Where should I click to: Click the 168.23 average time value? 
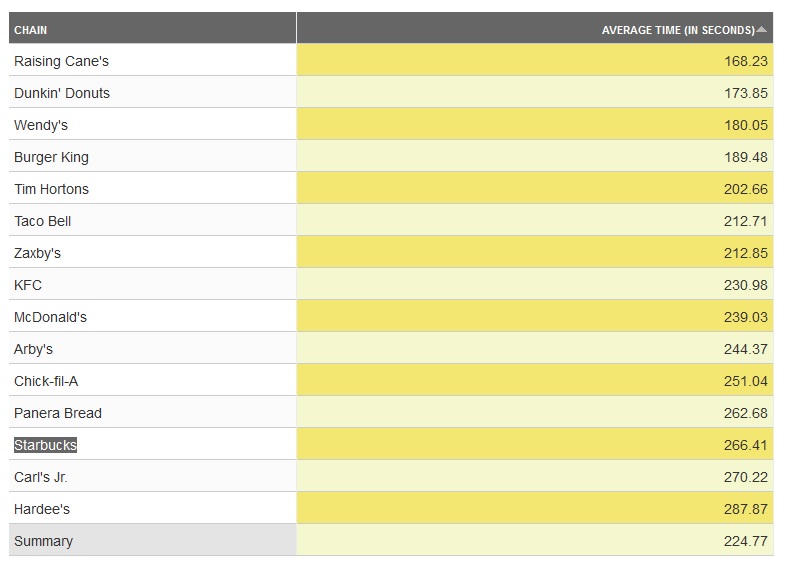tap(746, 61)
